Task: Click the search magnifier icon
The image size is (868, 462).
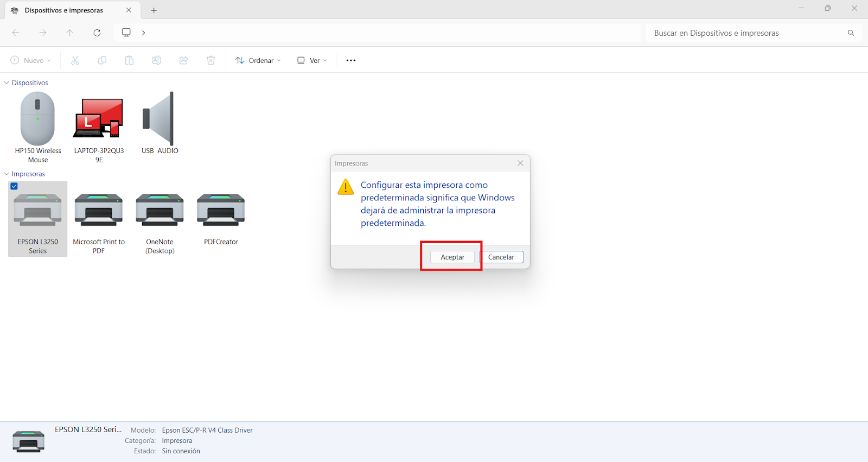Action: coord(851,33)
